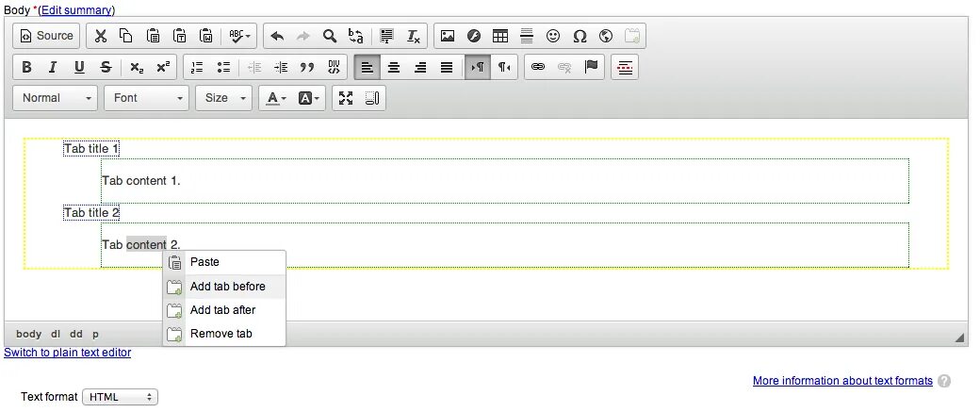
Task: Click Paste as plain text icon
Action: tap(179, 36)
